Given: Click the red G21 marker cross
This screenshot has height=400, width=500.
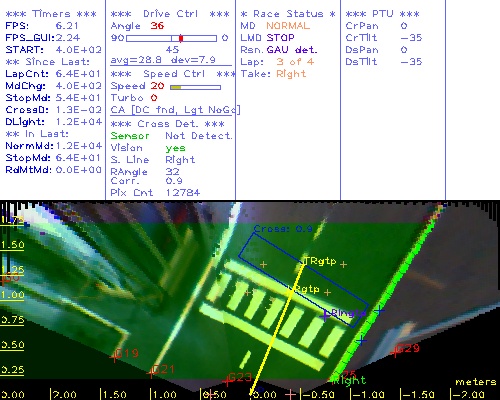Looking at the screenshot, I should 152,373.
